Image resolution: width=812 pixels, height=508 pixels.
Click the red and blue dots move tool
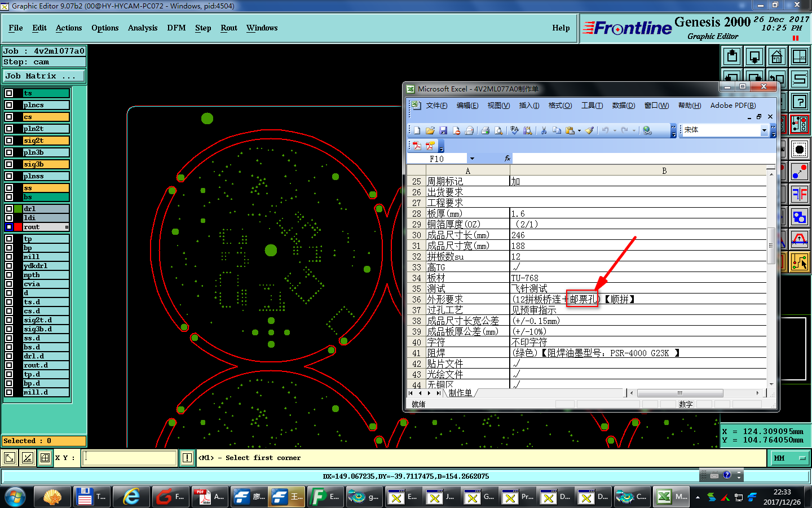[x=800, y=172]
